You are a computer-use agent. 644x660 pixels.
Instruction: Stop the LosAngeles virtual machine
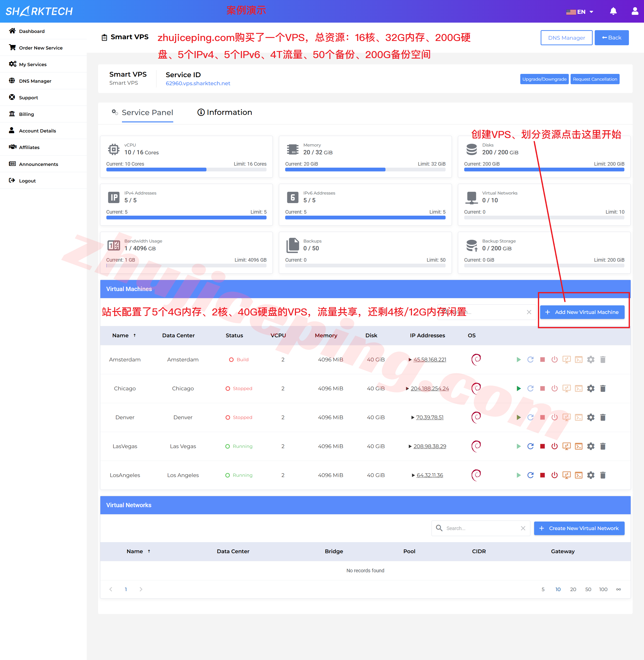pos(542,475)
